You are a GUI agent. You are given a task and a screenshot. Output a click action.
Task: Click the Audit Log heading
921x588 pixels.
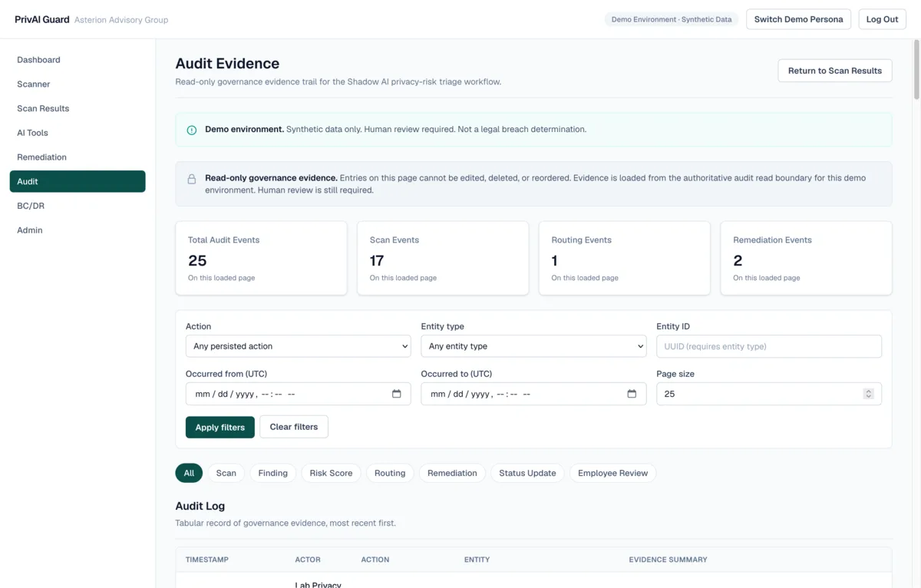click(200, 506)
